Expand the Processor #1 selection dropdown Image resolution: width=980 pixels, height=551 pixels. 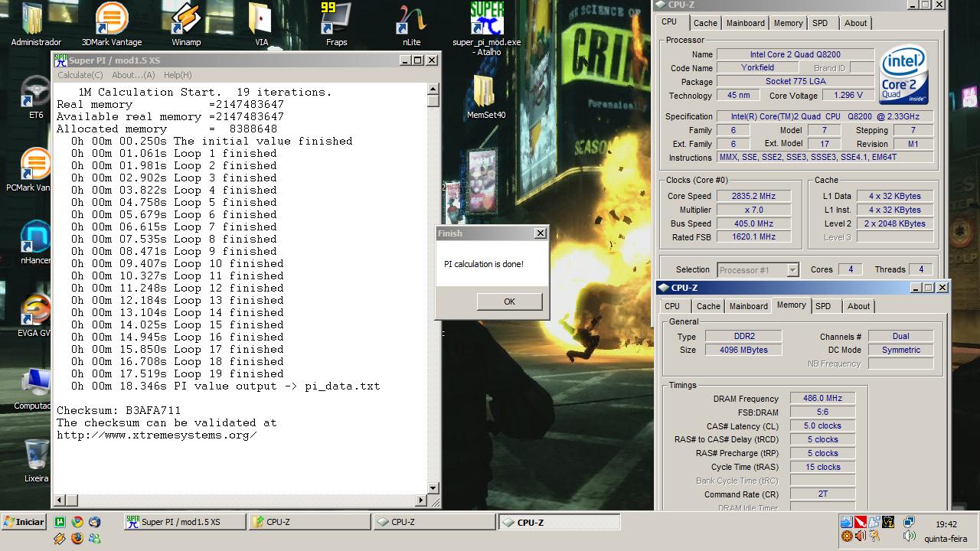pyautogui.click(x=792, y=270)
